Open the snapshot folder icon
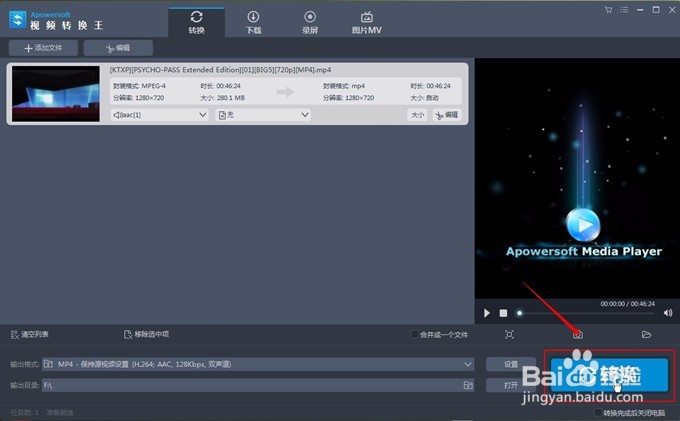Viewport: 680px width, 421px height. pyautogui.click(x=646, y=334)
